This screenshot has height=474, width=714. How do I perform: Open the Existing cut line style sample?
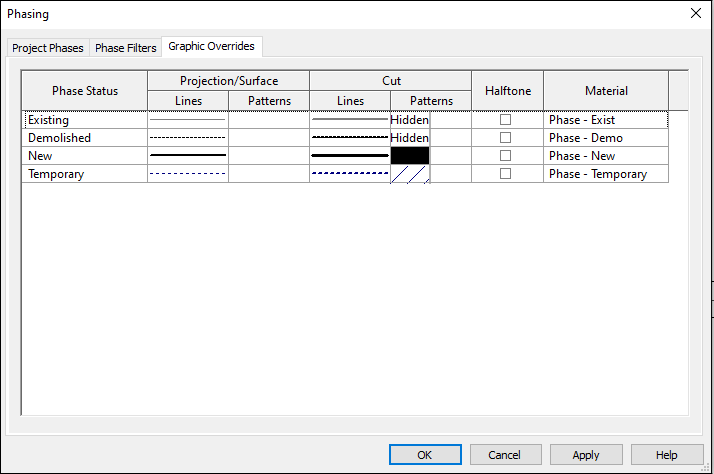click(350, 120)
